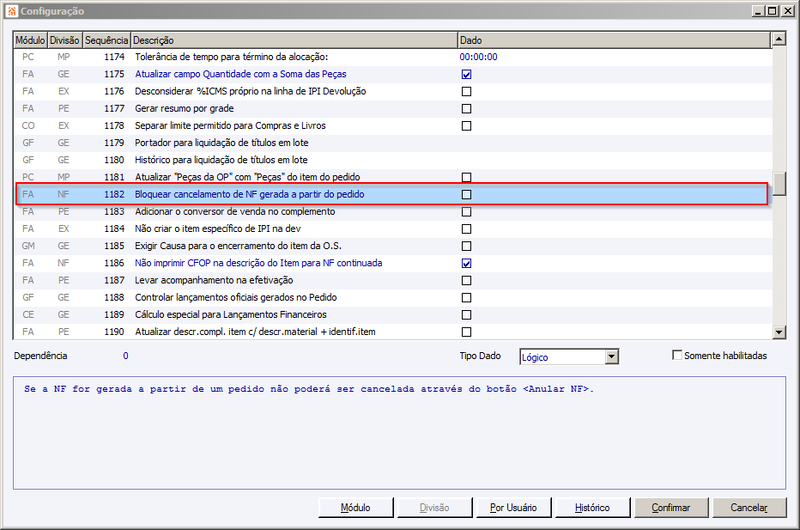Click the Dado column header
This screenshot has width=800, height=530.
pos(614,40)
